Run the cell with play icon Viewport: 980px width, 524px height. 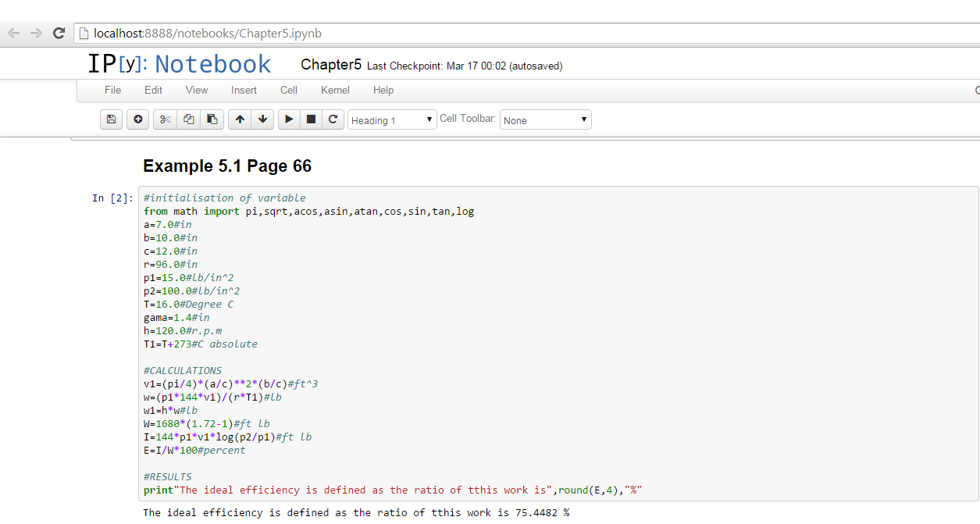pyautogui.click(x=289, y=119)
